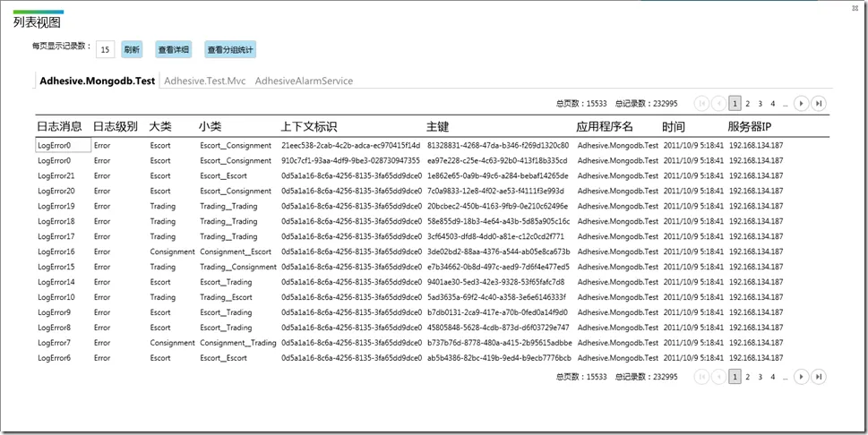Select the LogError8 row cell
Screen dimensions: 868x435
pyautogui.click(x=55, y=328)
